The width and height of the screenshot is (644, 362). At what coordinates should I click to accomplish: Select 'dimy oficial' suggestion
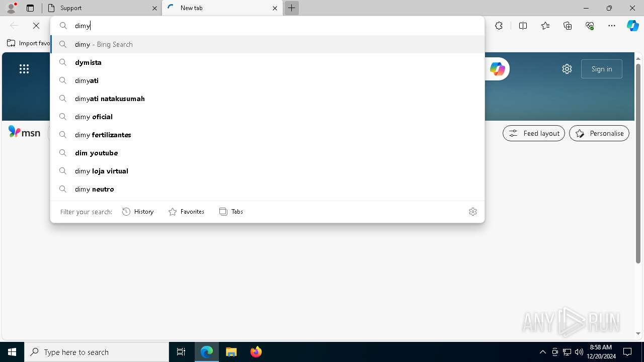tap(267, 117)
